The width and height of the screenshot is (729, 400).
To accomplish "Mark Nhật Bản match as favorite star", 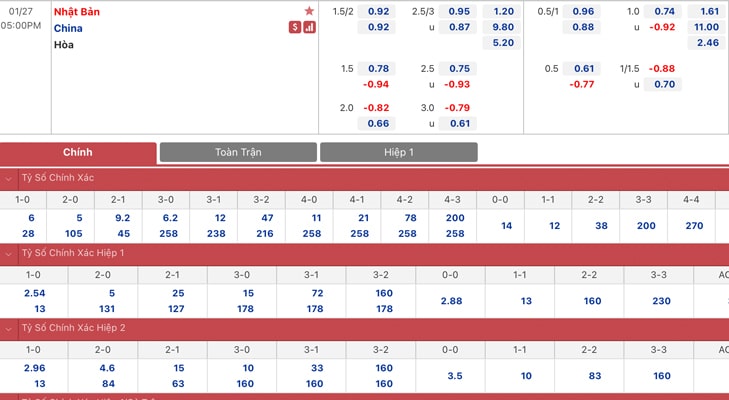I will point(309,11).
